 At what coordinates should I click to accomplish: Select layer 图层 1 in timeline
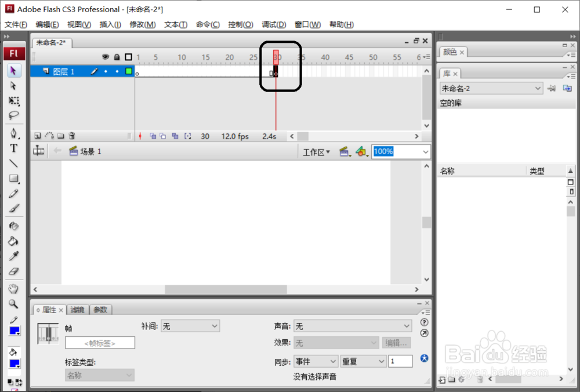[x=63, y=71]
